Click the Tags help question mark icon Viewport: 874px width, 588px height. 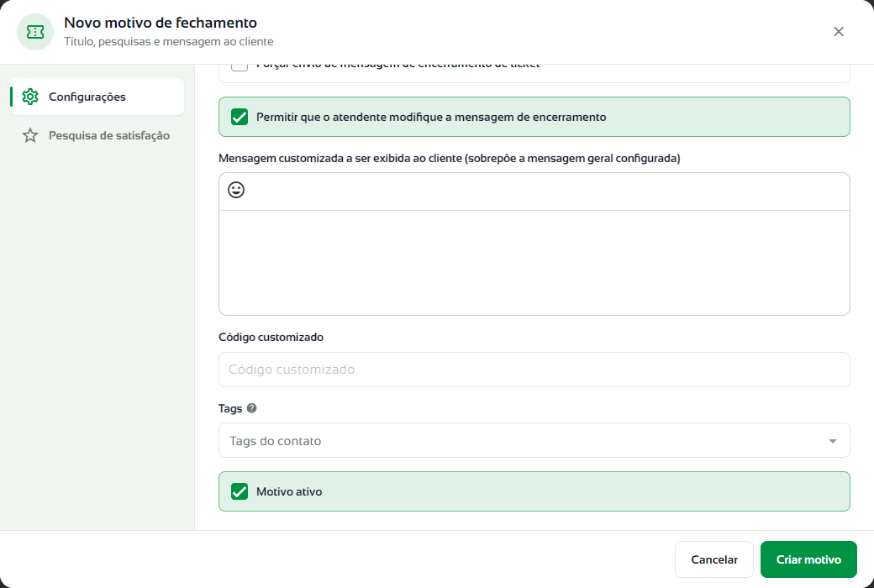pos(252,408)
